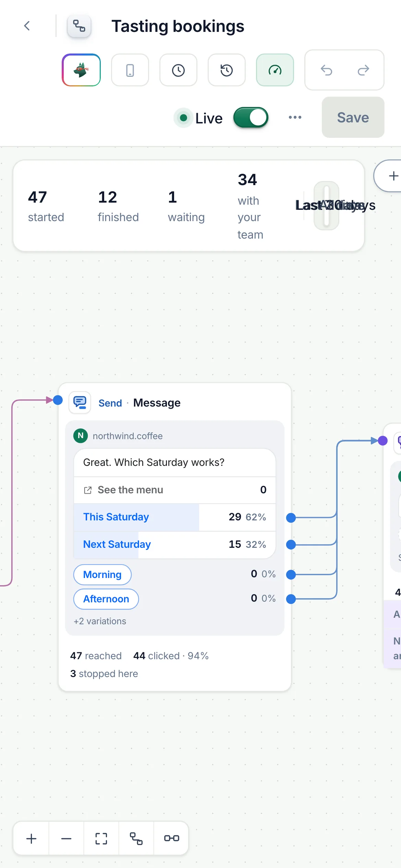Image resolution: width=401 pixels, height=868 pixels.
Task: Select the 'Next Saturday' reply option
Action: (175, 544)
